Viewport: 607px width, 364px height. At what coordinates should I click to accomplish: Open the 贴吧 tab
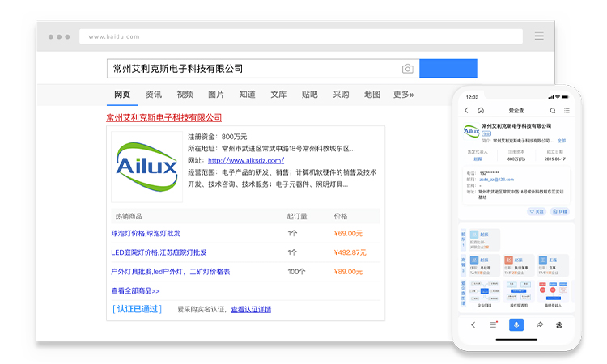click(310, 95)
